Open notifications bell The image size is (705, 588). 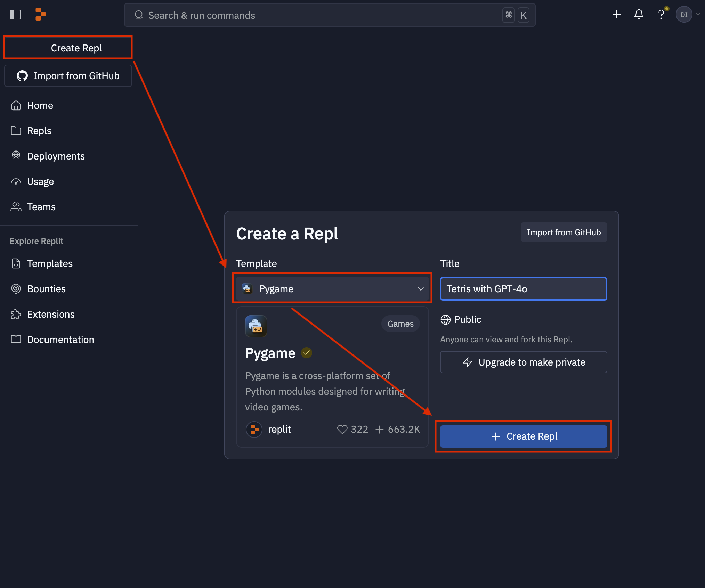point(639,15)
